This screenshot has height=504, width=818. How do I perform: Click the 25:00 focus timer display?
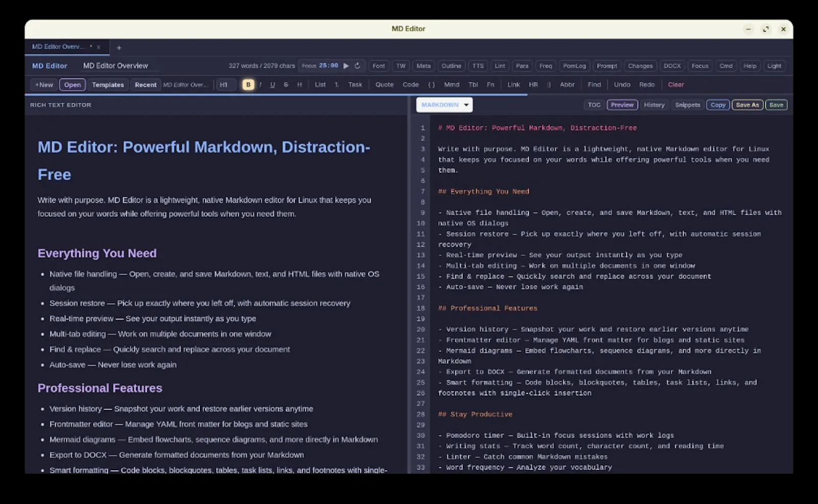(x=328, y=66)
